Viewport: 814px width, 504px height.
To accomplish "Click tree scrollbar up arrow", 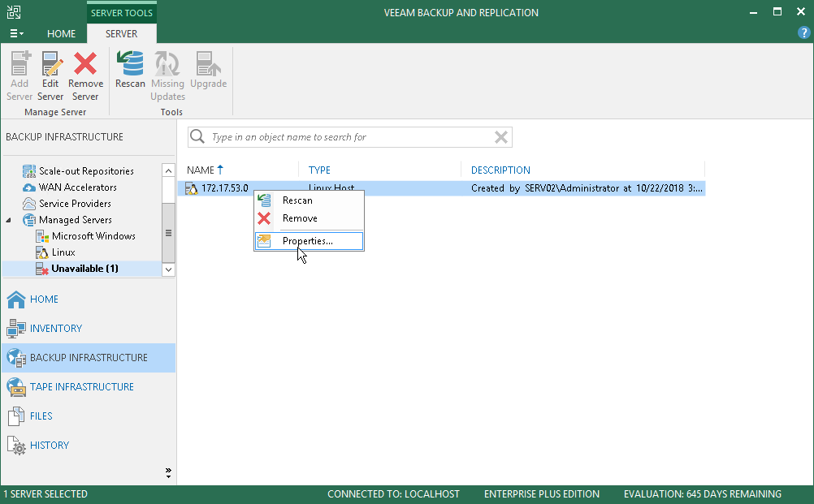I will pyautogui.click(x=168, y=170).
